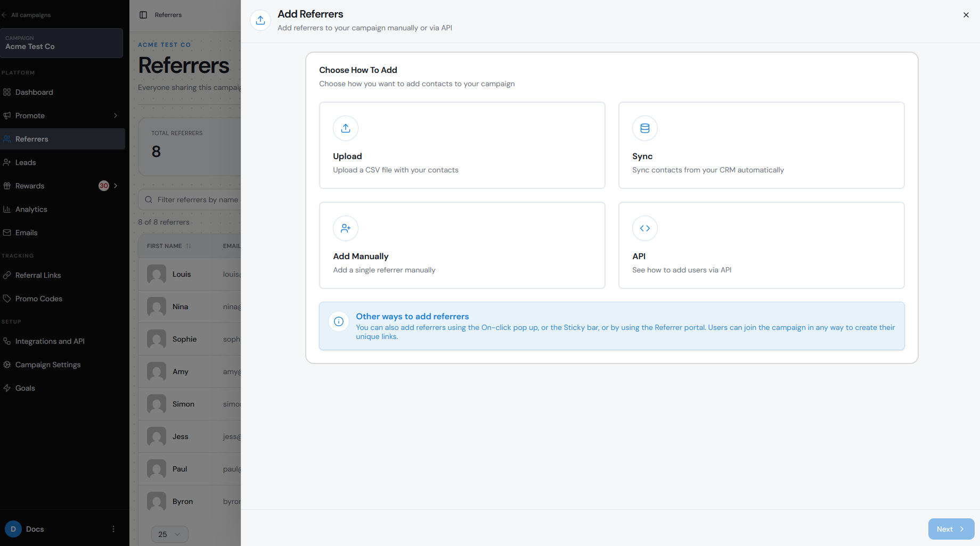This screenshot has width=980, height=546.
Task: Click the Docs user avatar D
Action: pos(13,529)
